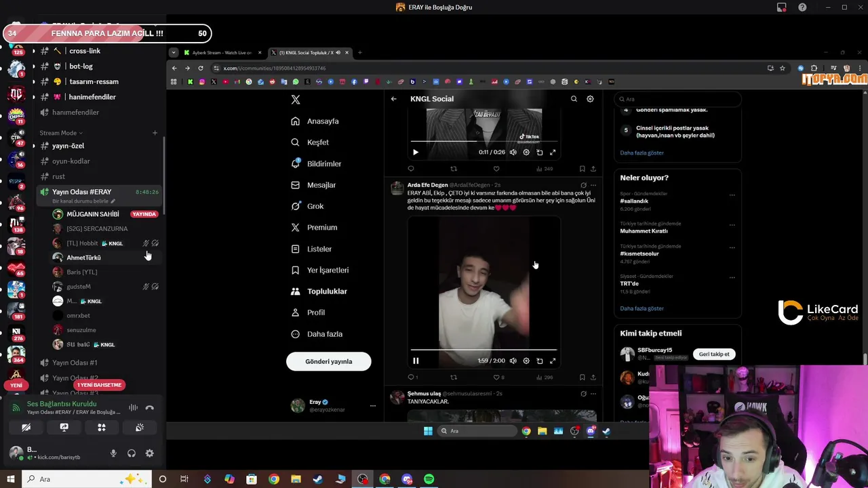868x488 pixels.
Task: Click the Gönderi yayınla button
Action: [x=329, y=361]
